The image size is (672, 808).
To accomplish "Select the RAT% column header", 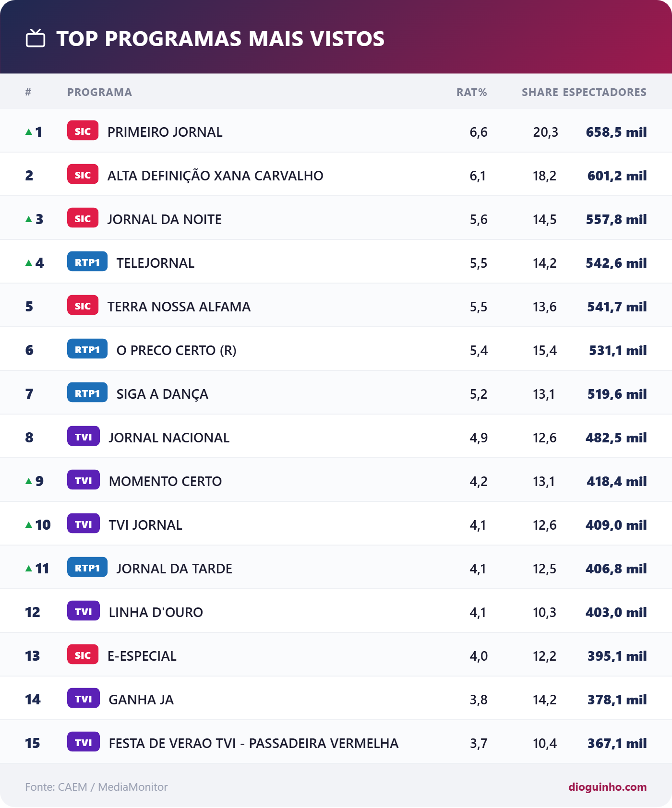I will point(471,92).
